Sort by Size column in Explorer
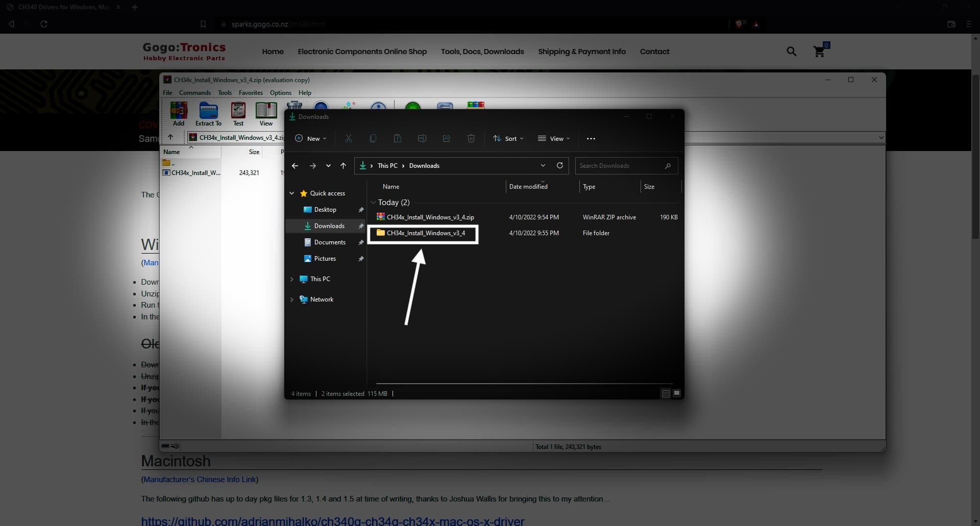 [649, 187]
